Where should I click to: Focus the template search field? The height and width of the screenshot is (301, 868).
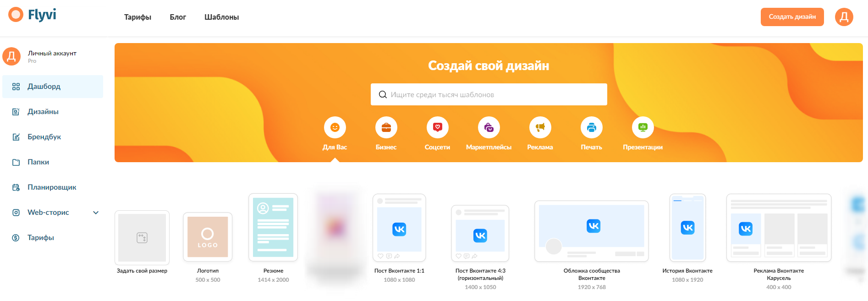[489, 94]
